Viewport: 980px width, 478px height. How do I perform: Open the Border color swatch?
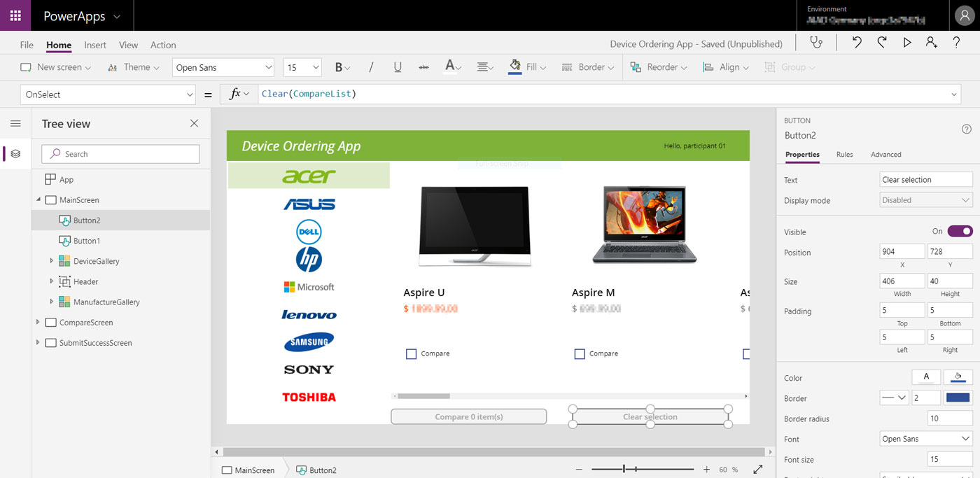pyautogui.click(x=957, y=397)
